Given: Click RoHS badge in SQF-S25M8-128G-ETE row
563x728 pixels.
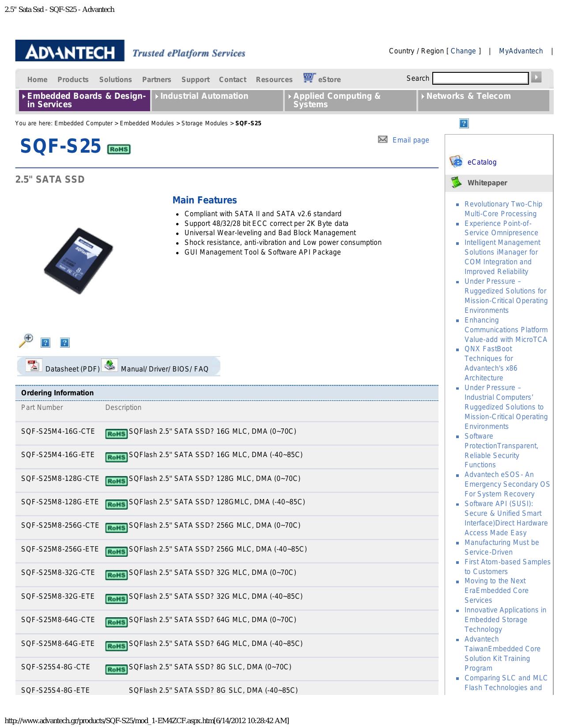Looking at the screenshot, I should point(117,504).
